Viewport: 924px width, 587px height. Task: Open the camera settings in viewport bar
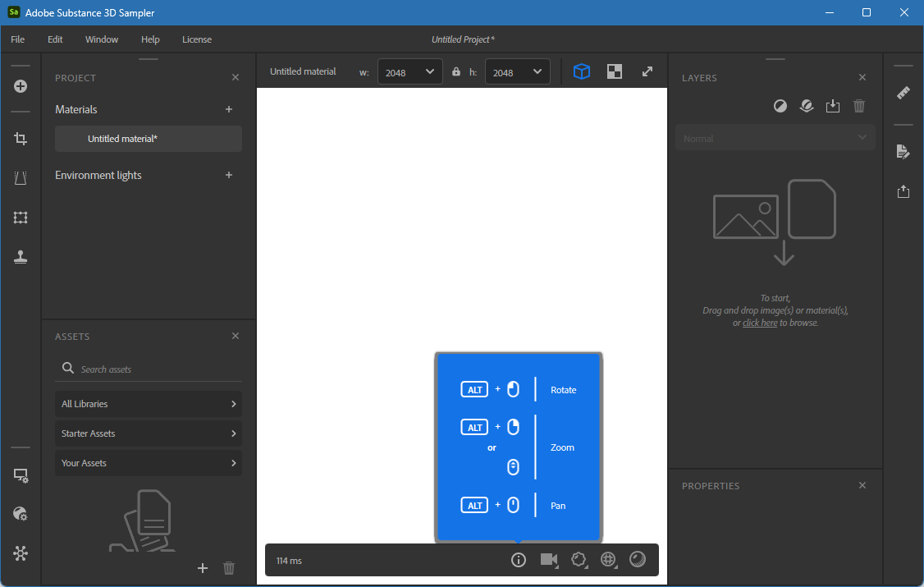549,560
